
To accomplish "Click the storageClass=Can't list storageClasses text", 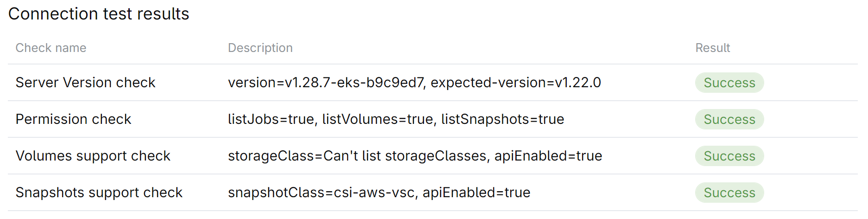I will click(357, 156).
